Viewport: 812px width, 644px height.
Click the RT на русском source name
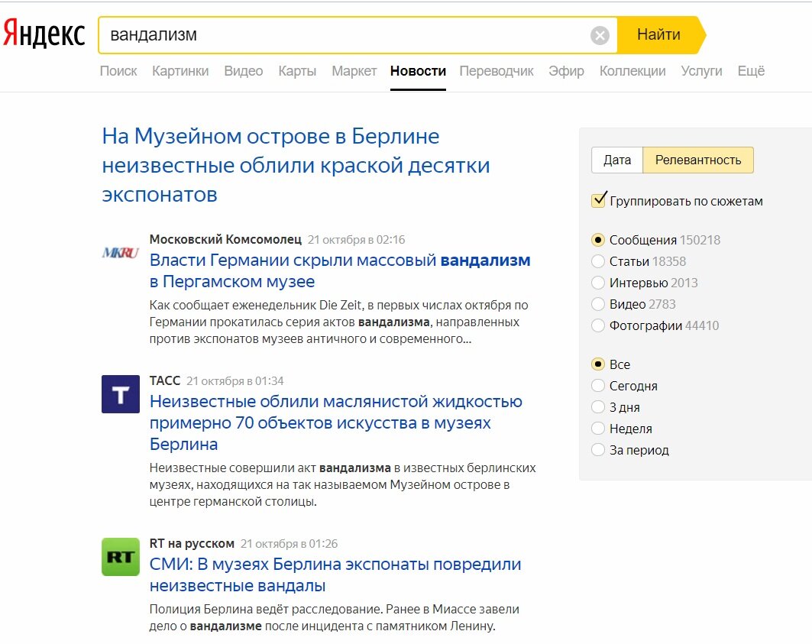192,543
